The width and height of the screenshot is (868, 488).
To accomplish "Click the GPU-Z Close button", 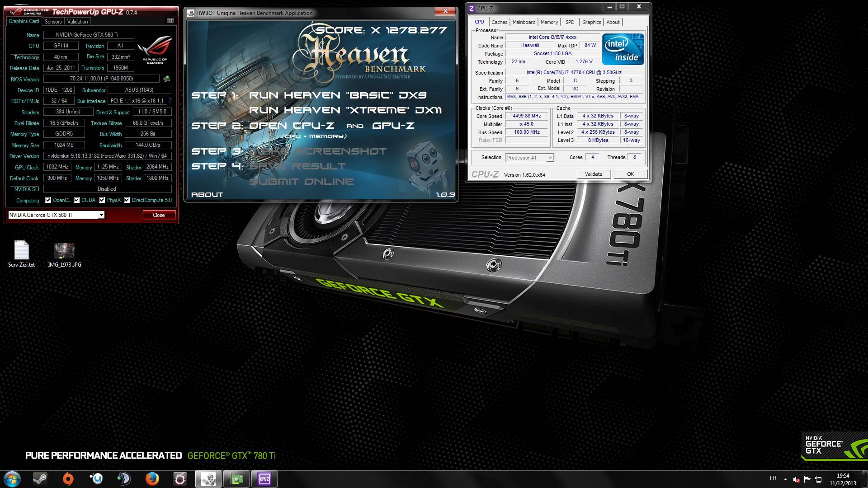I will pos(159,215).
